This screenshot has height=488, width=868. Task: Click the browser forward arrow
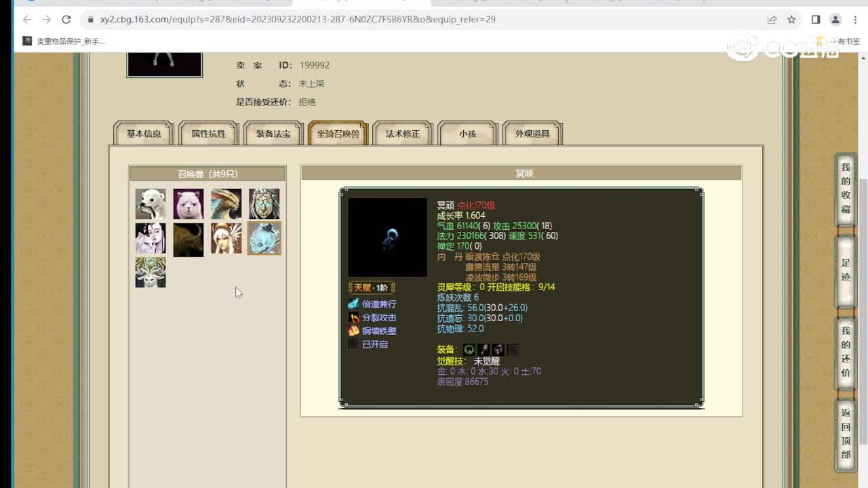(47, 20)
